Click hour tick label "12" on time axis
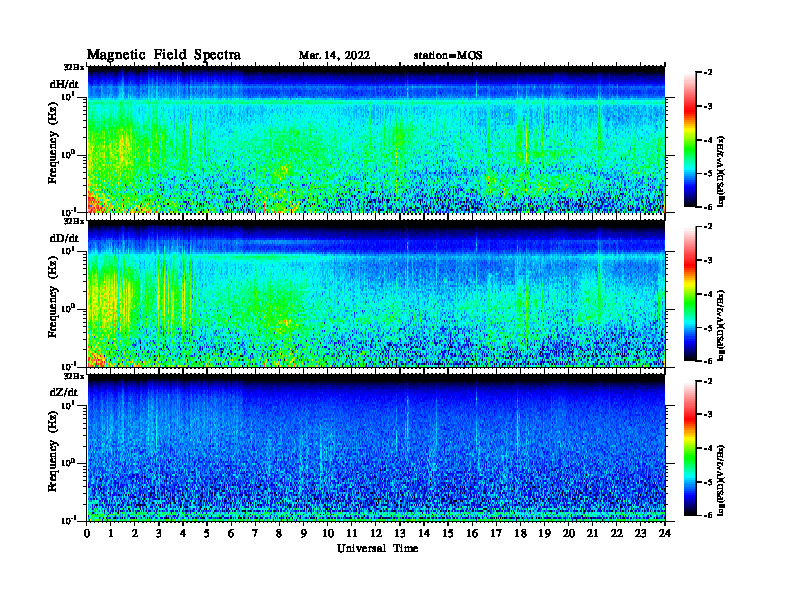This screenshot has height=612, width=792. click(x=376, y=534)
